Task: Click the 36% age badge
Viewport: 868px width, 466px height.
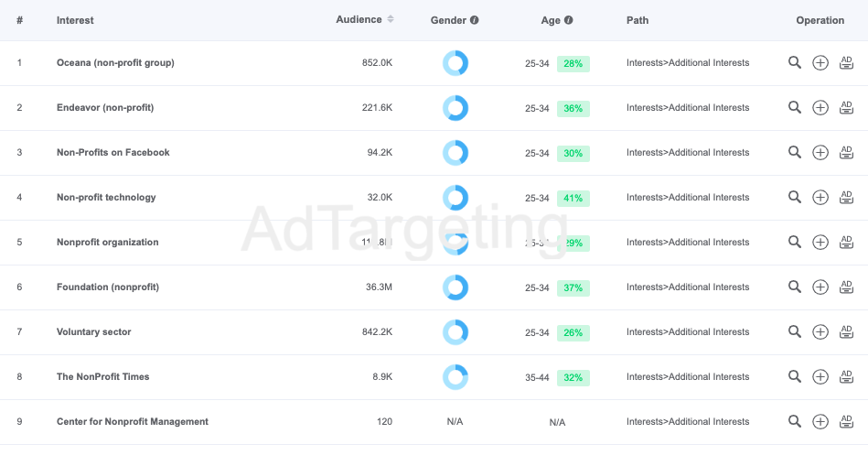Action: click(573, 109)
